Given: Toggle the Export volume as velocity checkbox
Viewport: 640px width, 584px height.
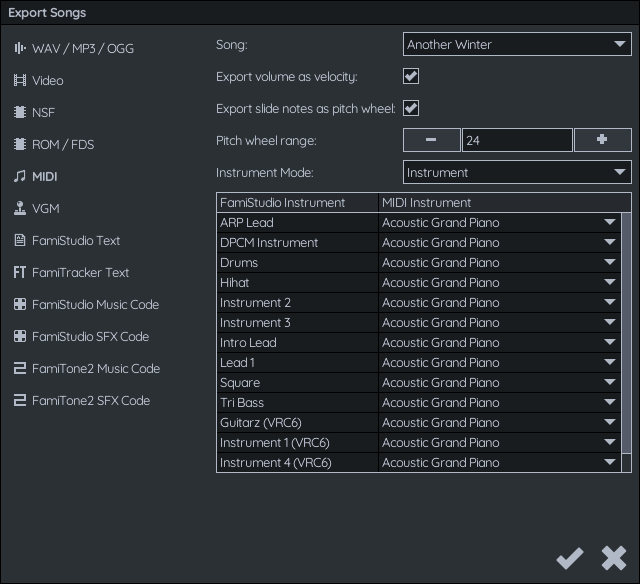Looking at the screenshot, I should (x=411, y=76).
